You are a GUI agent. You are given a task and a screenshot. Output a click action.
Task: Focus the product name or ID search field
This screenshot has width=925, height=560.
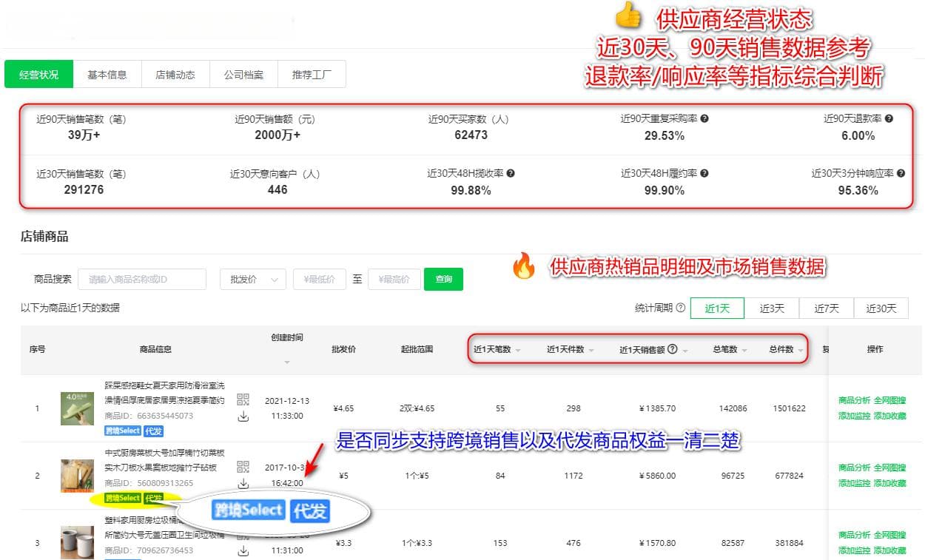pyautogui.click(x=142, y=279)
